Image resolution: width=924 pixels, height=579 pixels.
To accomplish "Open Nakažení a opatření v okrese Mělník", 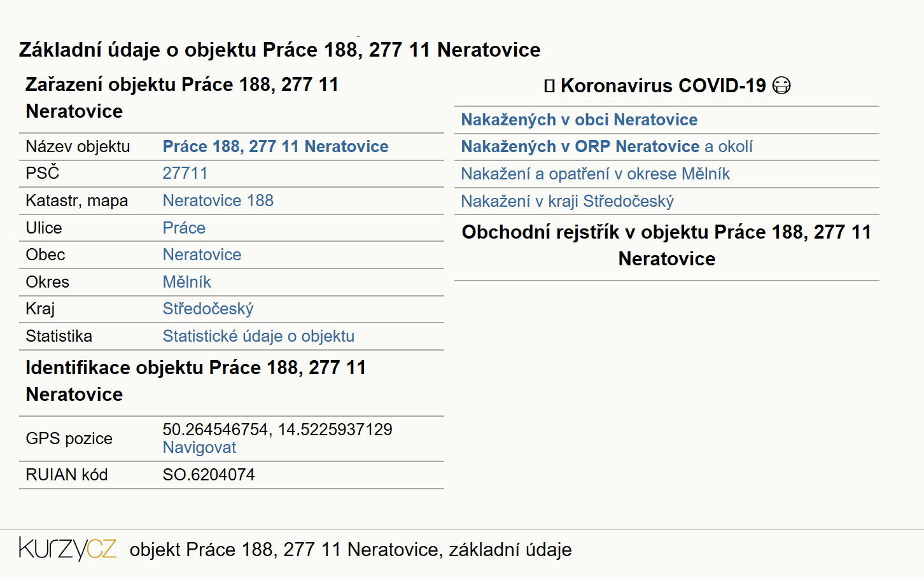I will click(596, 174).
